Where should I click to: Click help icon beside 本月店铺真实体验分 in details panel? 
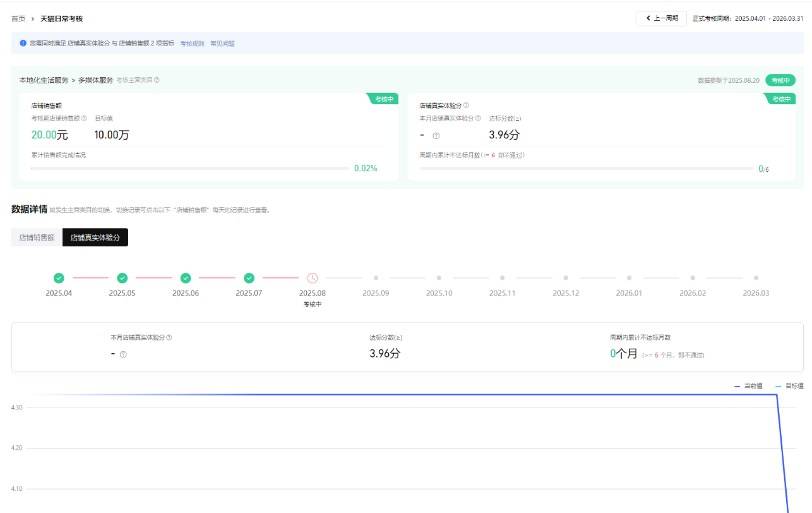click(169, 337)
